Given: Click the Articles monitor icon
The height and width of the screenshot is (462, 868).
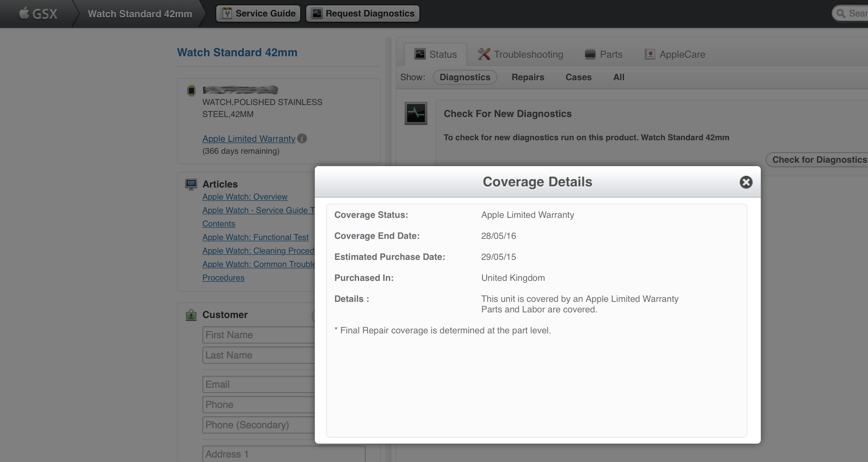Looking at the screenshot, I should click(191, 184).
